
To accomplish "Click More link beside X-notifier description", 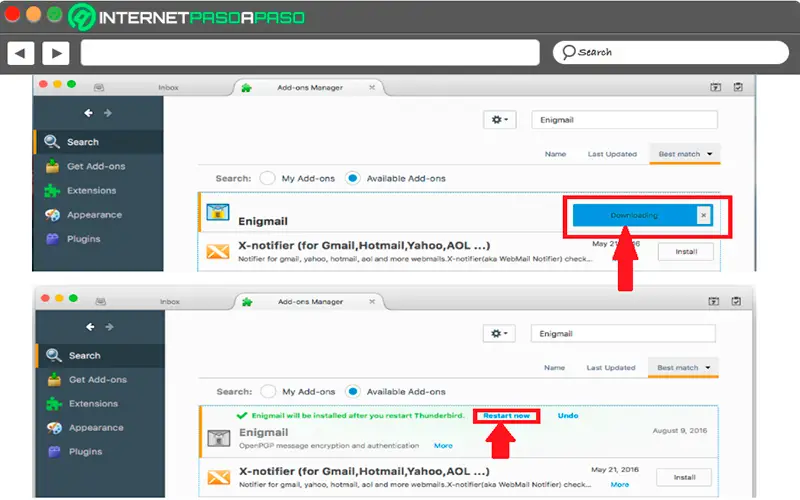I will click(x=620, y=485).
